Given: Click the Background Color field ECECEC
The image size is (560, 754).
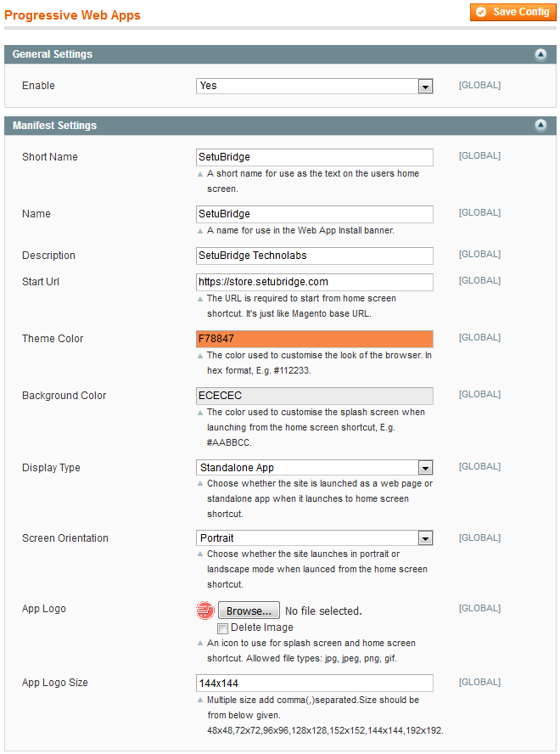Looking at the screenshot, I should coord(314,396).
